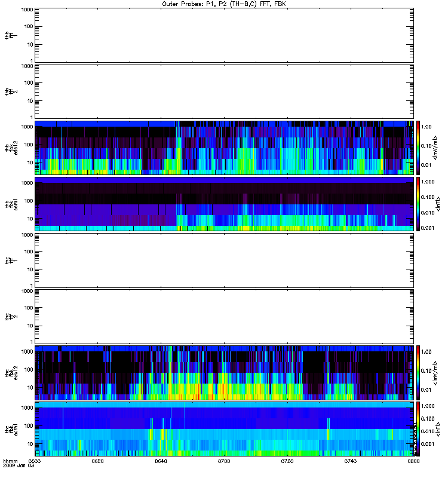The image size is (448, 478).
Task: Click the thb fbk edc12 color bar
Action: [418, 148]
